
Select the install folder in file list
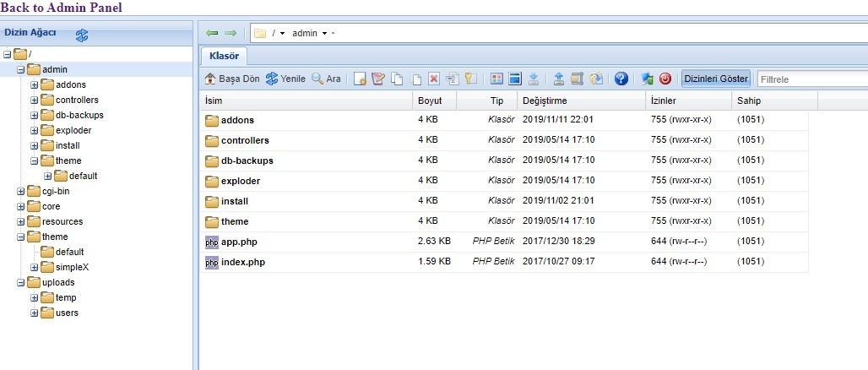click(504, 201)
